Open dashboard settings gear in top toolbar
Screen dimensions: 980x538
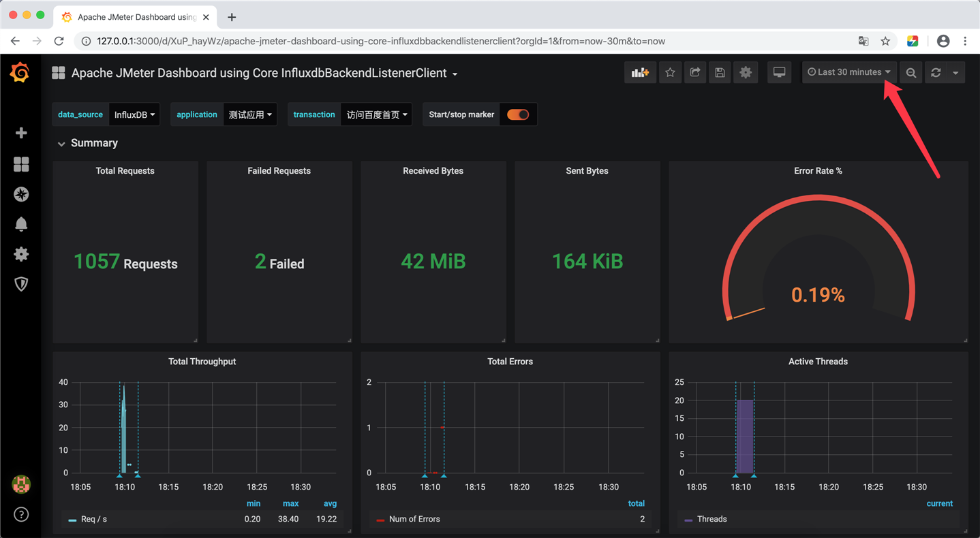click(746, 72)
